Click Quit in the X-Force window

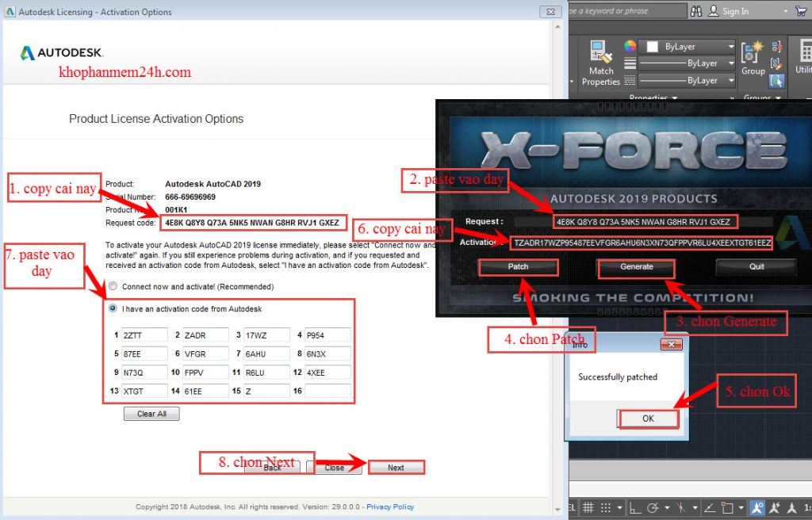[x=756, y=266]
